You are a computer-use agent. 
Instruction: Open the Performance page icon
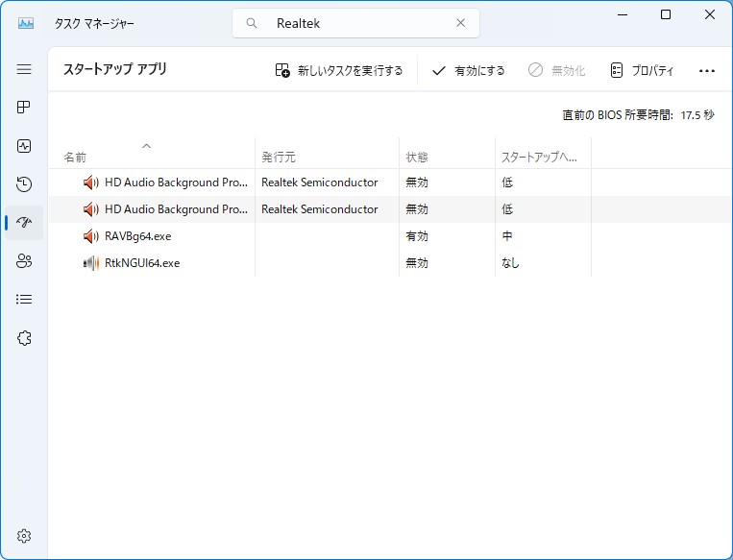(x=24, y=146)
